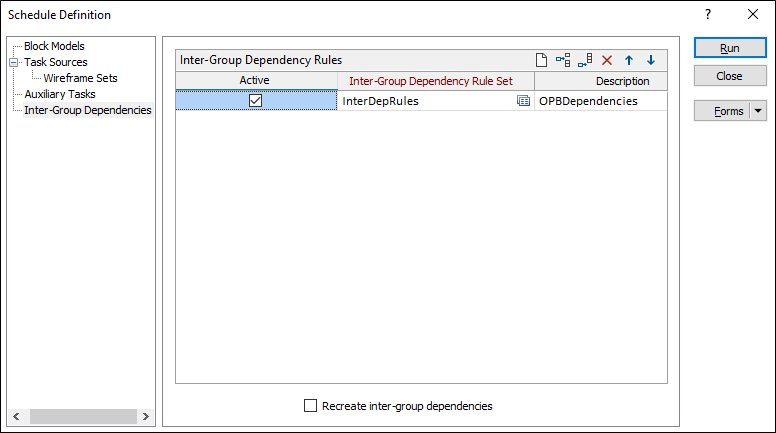Collapse the Task Sources tree node
This screenshot has height=433, width=776.
click(x=13, y=62)
